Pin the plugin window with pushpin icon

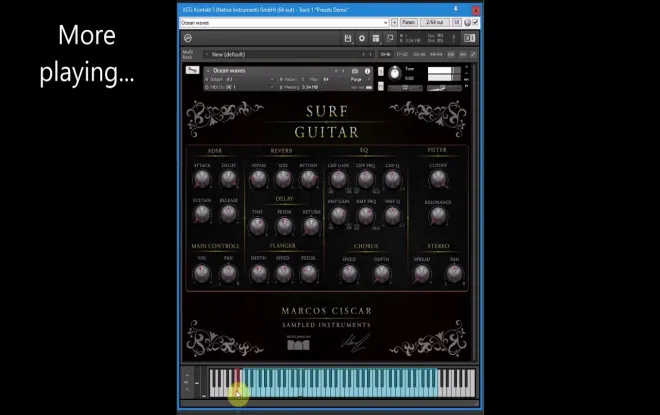455,9
